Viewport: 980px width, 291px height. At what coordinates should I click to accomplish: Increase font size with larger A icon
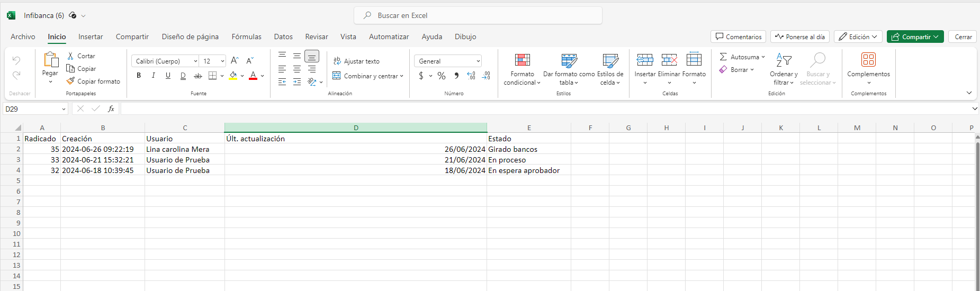(x=235, y=61)
